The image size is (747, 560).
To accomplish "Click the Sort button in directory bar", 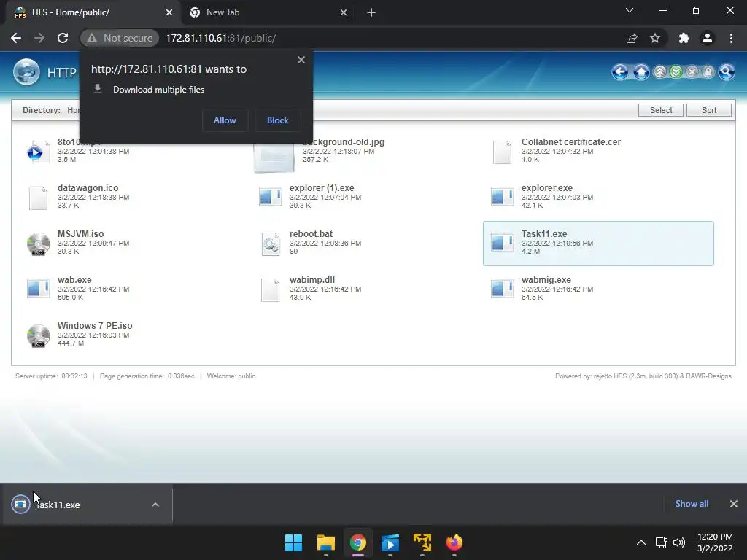I will (x=709, y=110).
